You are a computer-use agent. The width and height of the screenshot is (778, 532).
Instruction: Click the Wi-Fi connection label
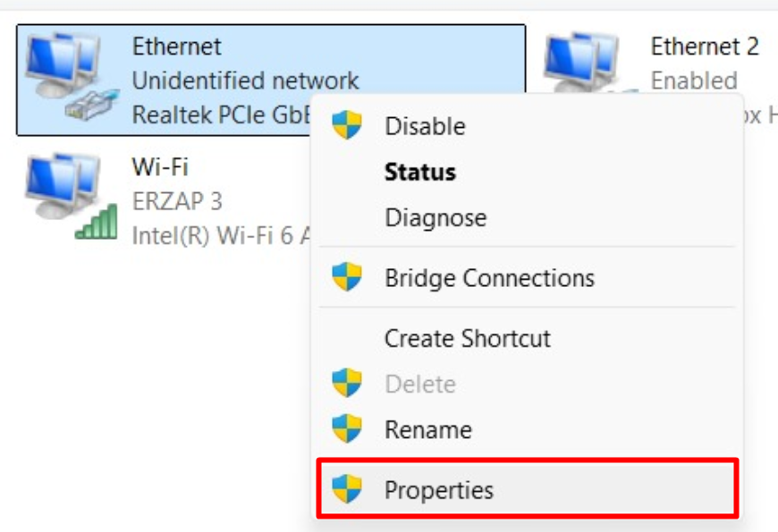coord(160,167)
